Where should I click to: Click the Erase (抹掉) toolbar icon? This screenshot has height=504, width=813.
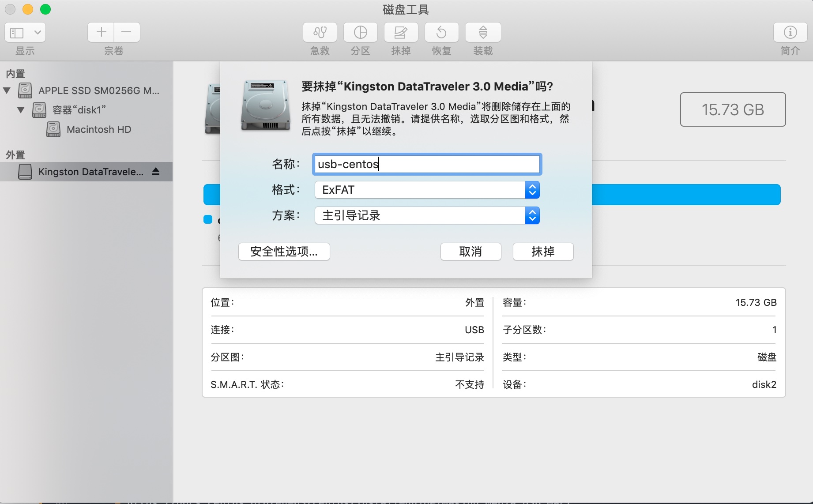[x=401, y=32]
